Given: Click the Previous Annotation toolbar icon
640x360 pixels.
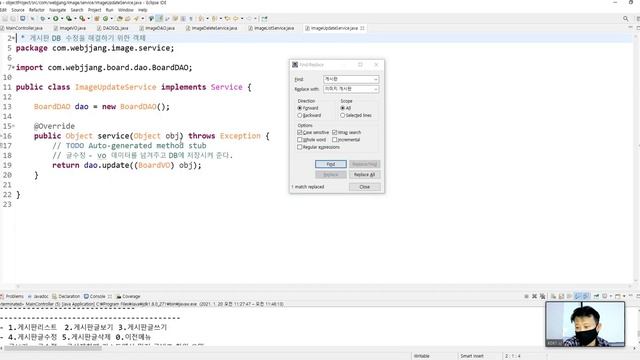Looking at the screenshot, I should click(215, 18).
